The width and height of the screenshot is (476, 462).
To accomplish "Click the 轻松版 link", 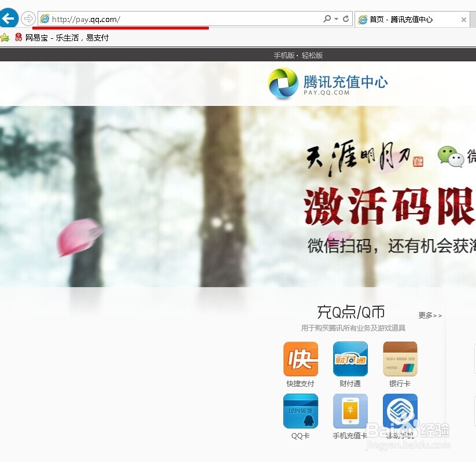I will click(x=312, y=56).
